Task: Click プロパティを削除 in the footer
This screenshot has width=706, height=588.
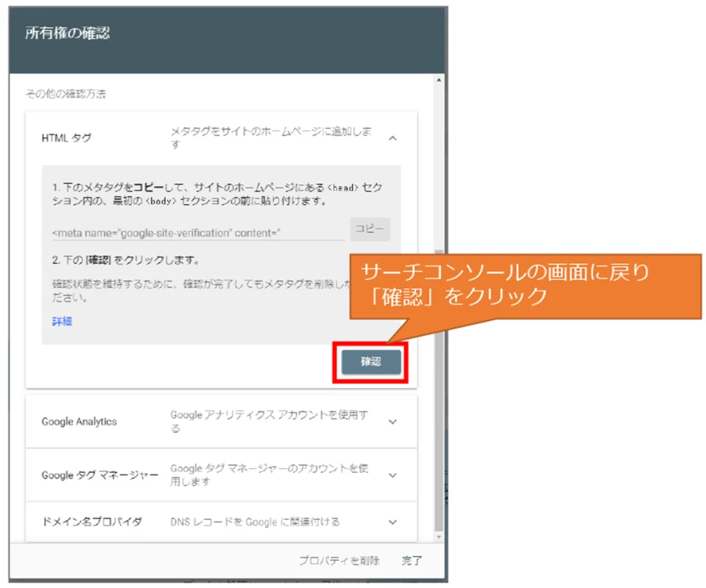Action: (x=339, y=560)
